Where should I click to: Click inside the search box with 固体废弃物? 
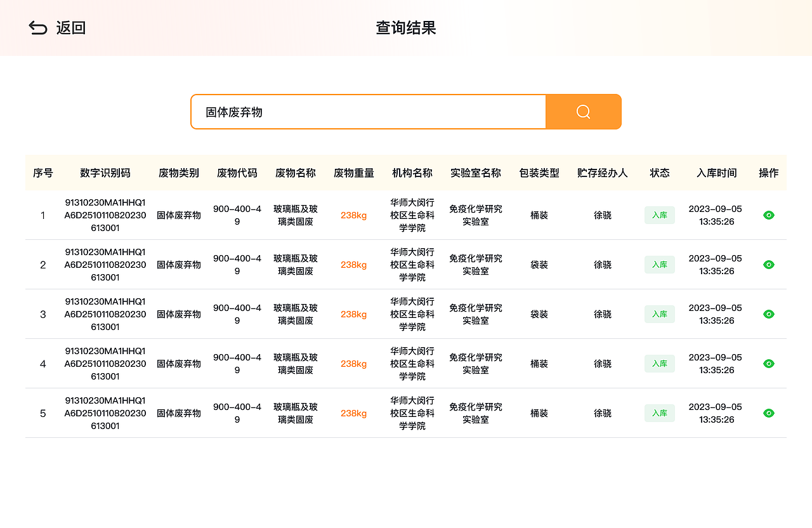368,111
